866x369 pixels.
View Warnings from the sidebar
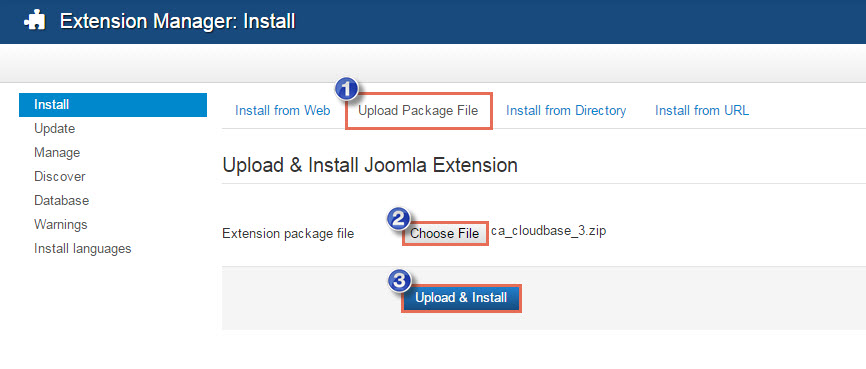(61, 225)
